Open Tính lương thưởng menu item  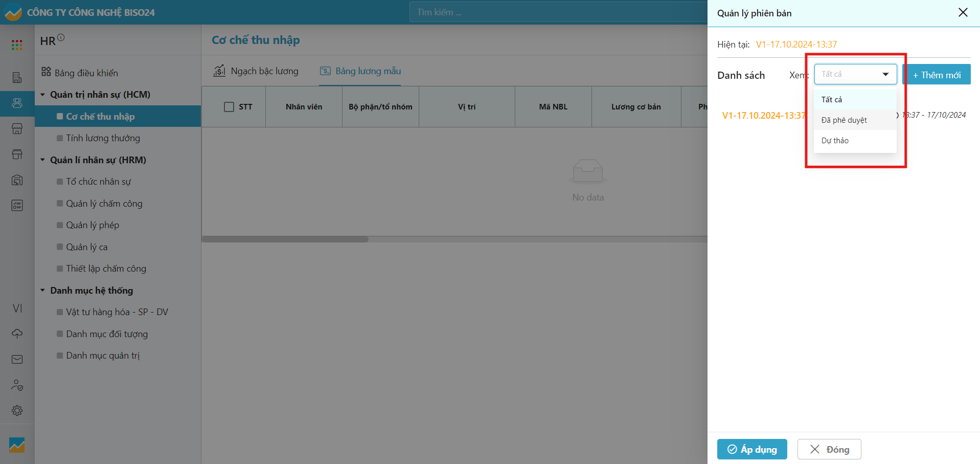(x=103, y=138)
